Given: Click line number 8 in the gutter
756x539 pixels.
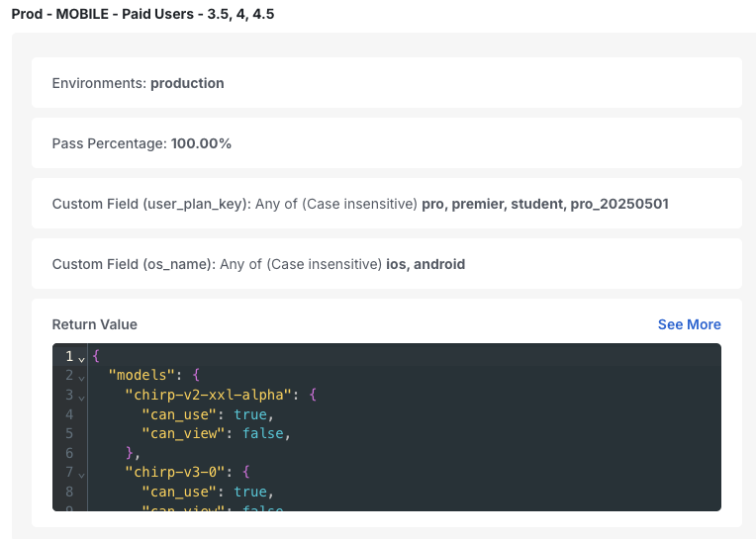Looking at the screenshot, I should (69, 492).
